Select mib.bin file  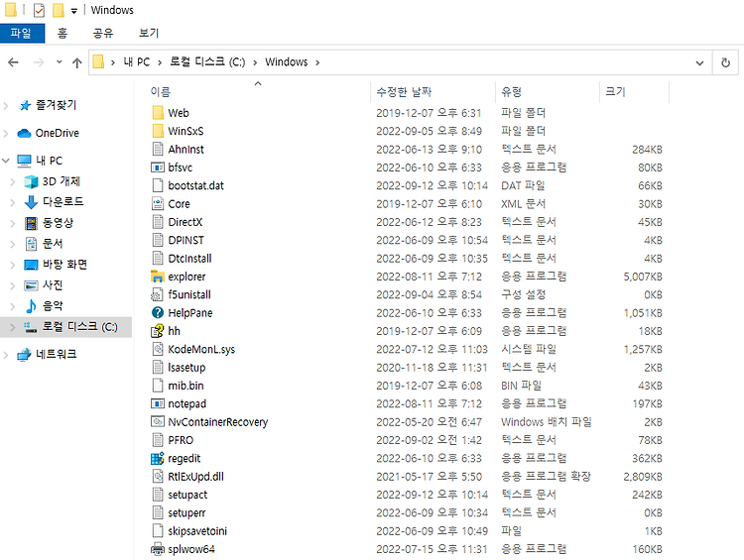pyautogui.click(x=186, y=386)
